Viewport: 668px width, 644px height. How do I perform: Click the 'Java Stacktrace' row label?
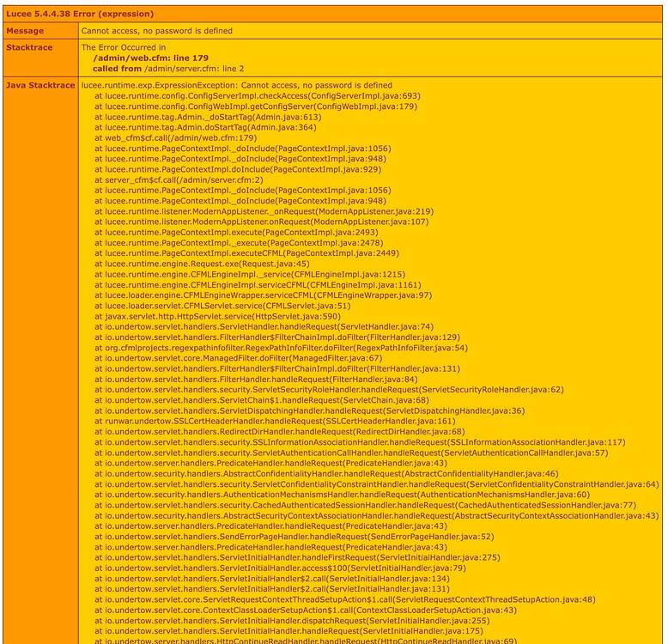(40, 85)
